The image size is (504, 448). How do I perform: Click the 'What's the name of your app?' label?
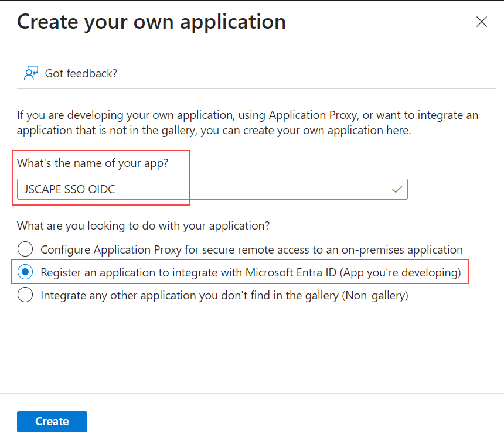[x=93, y=163]
